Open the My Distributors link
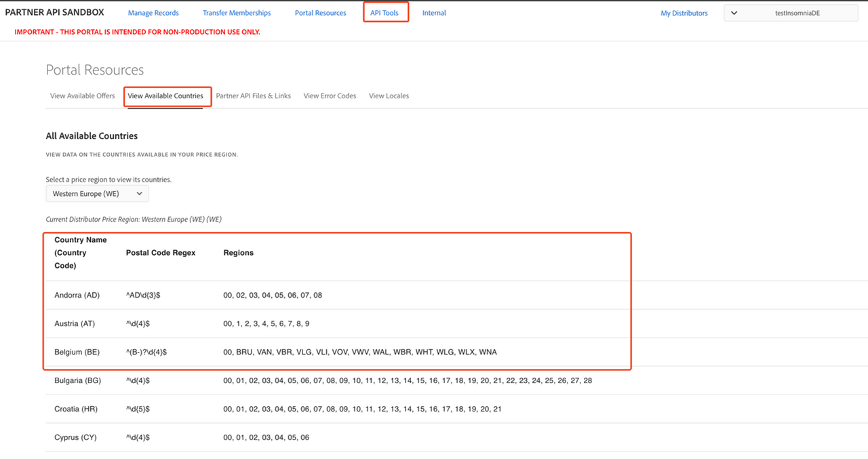Viewport: 868px width, 459px height. [684, 13]
